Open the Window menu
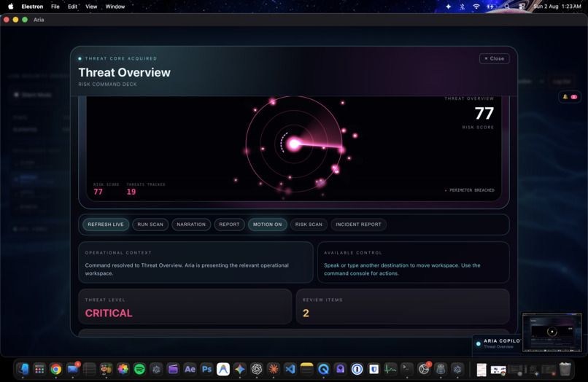The image size is (588, 382). 115,7
